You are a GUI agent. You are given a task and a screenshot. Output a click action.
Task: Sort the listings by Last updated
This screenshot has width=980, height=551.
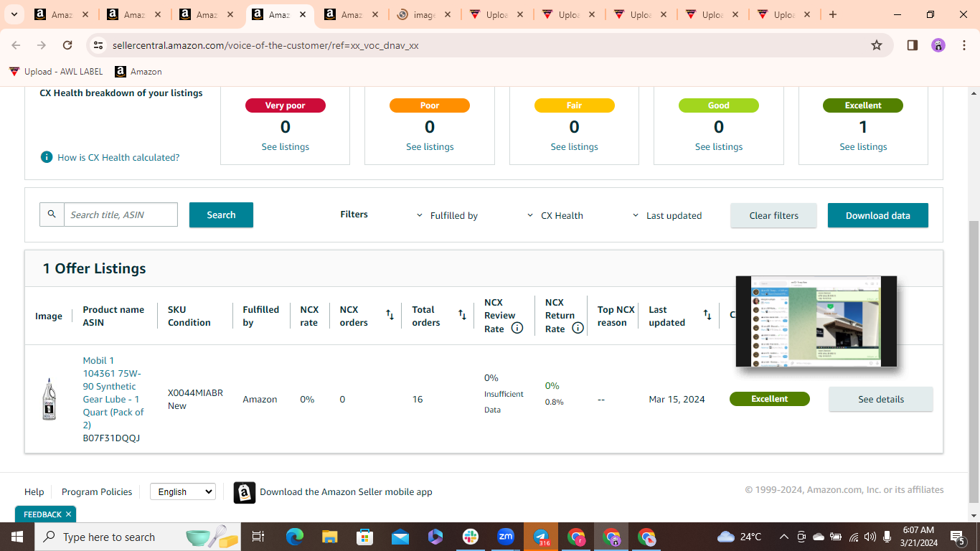click(707, 315)
